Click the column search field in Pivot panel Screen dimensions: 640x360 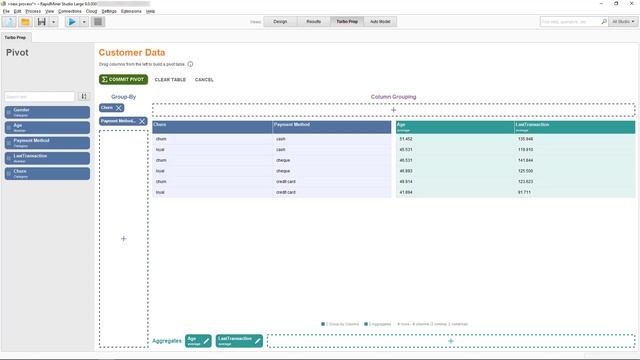coord(40,97)
